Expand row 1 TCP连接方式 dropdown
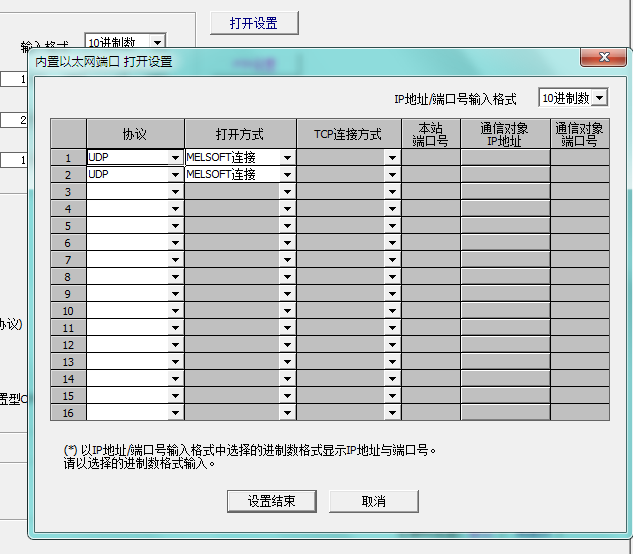 pyautogui.click(x=392, y=158)
